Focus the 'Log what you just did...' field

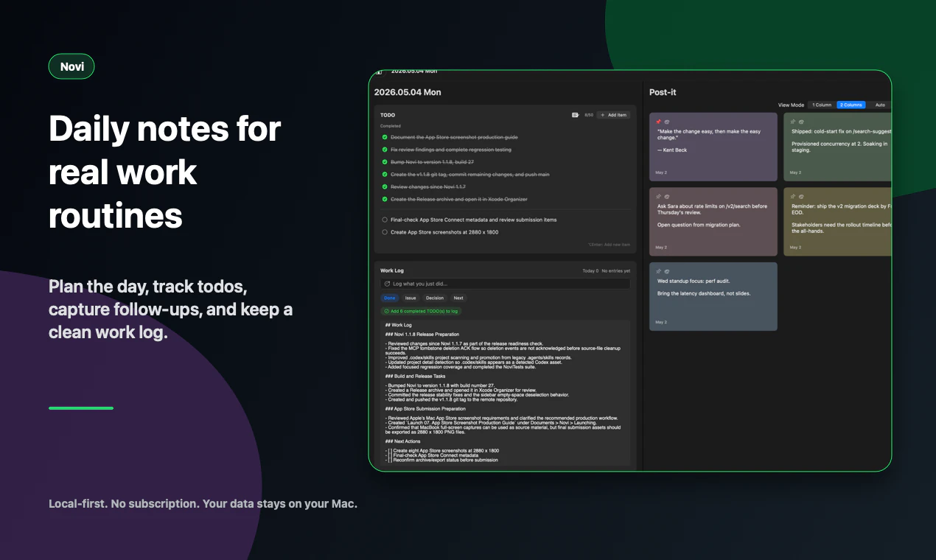click(506, 284)
